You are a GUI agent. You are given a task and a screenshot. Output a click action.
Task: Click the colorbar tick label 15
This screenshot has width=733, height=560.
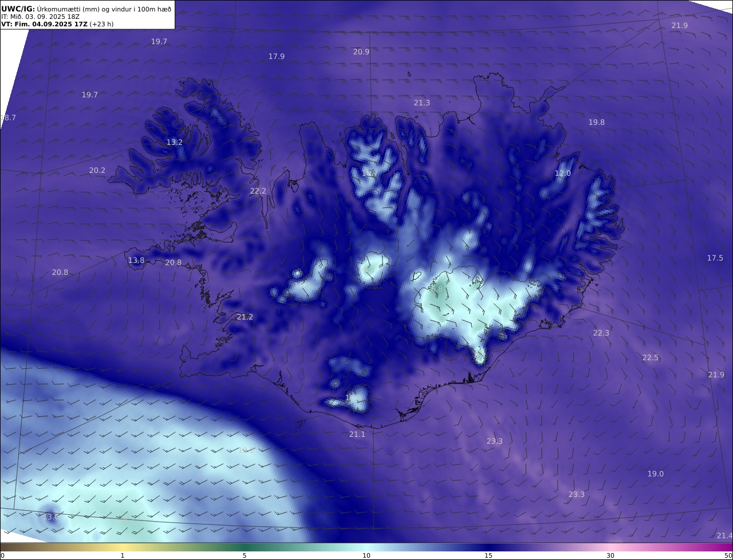coord(488,555)
